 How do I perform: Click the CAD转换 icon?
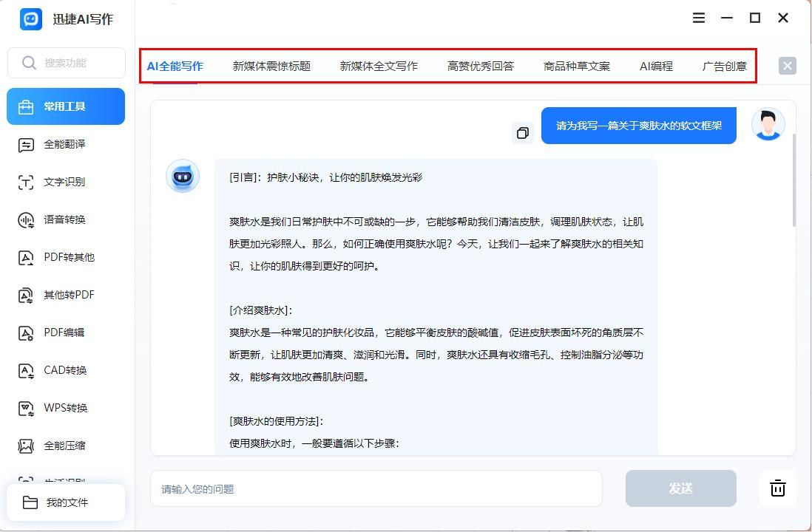pyautogui.click(x=26, y=370)
